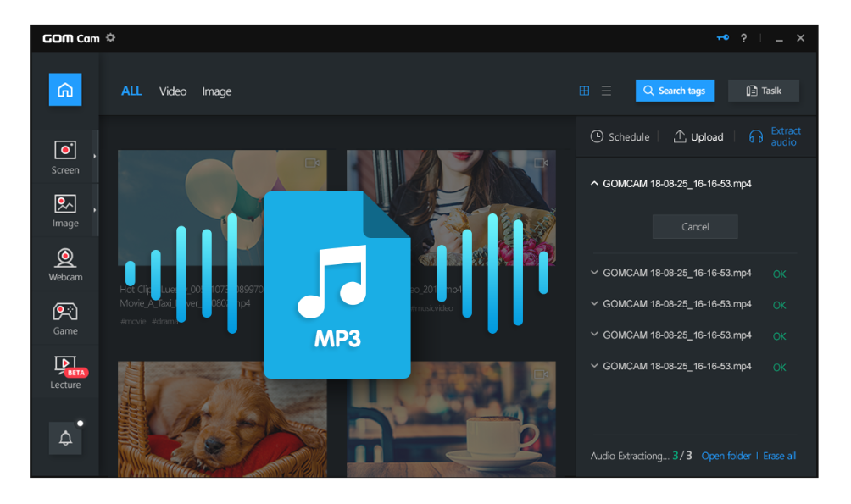Expand Image capture options arrow
This screenshot has height=504, width=851.
pyautogui.click(x=95, y=210)
